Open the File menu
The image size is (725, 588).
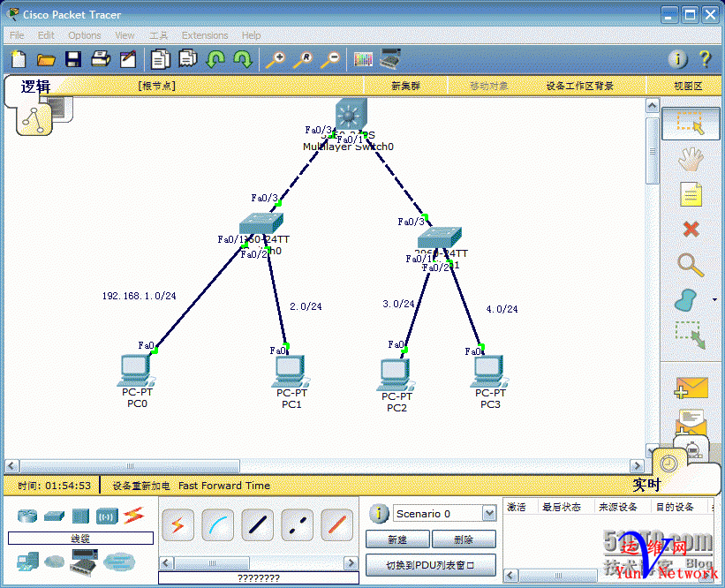pos(17,35)
